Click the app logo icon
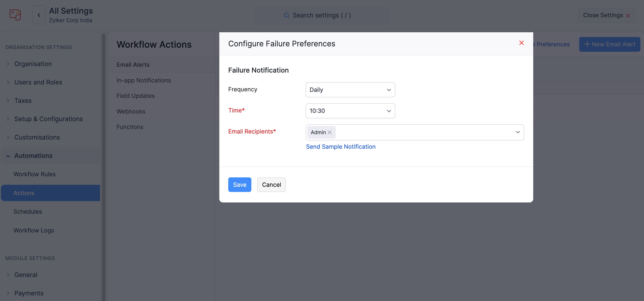 tap(15, 15)
